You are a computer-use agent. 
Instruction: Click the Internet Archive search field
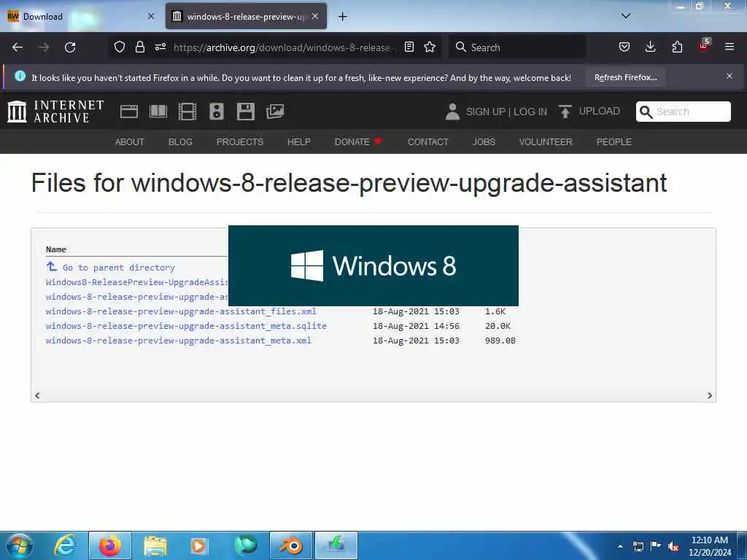[x=683, y=112]
